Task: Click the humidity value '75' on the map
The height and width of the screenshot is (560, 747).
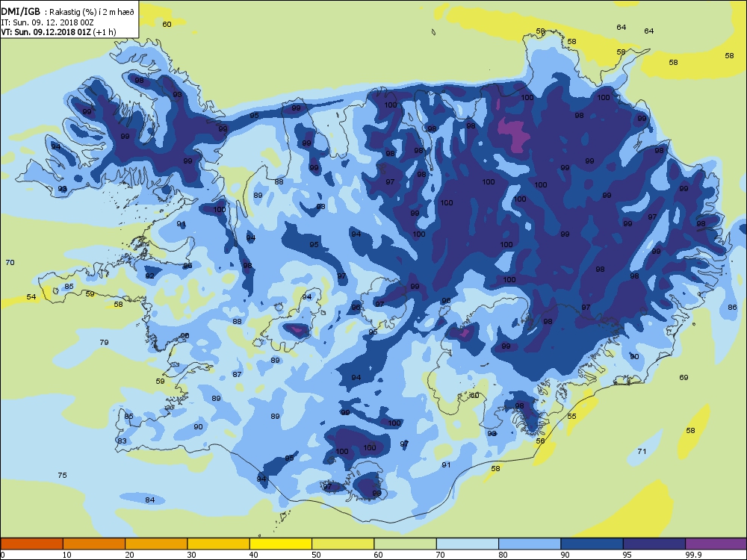Action: [x=62, y=475]
